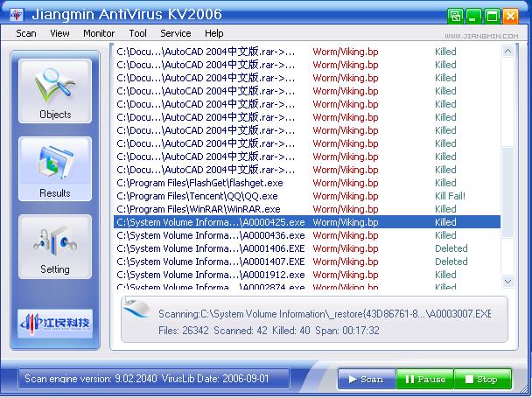Click Killed status in WinRAR.exe row

[445, 209]
